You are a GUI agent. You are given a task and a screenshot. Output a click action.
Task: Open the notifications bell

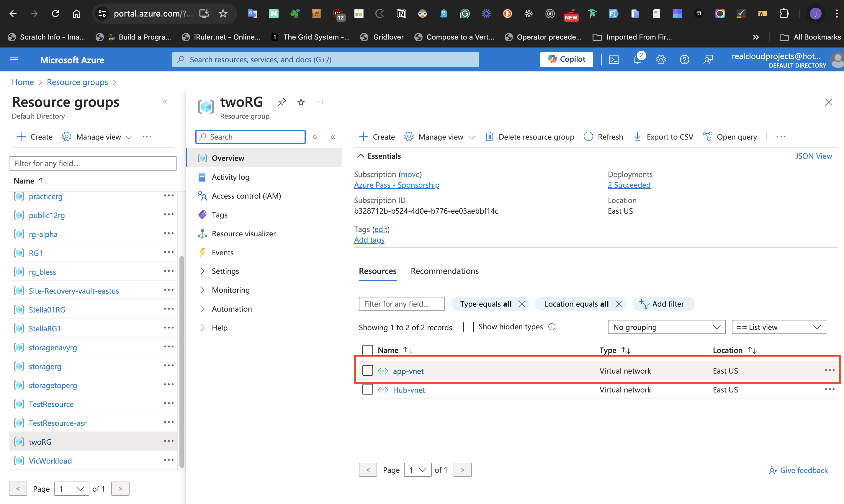(x=637, y=60)
